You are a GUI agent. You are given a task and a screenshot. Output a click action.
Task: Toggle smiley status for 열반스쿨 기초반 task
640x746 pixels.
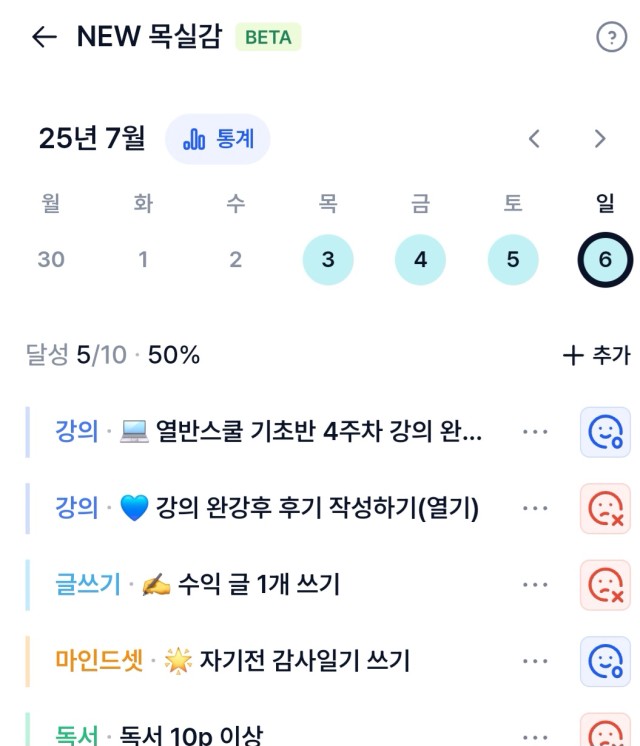(605, 432)
